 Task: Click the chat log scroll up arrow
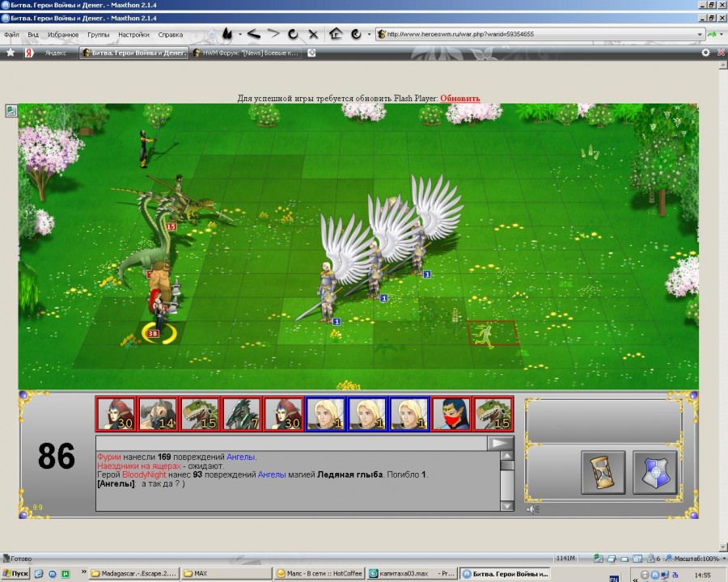507,456
